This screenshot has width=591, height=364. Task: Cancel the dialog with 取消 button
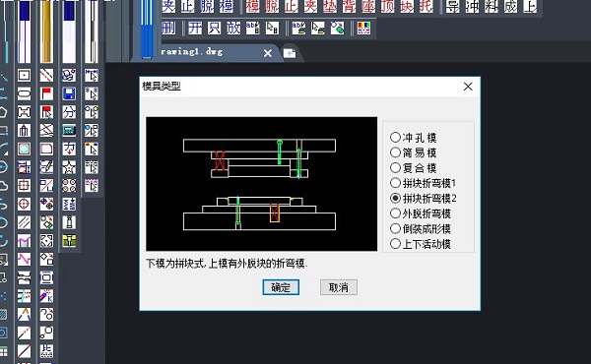pos(339,287)
